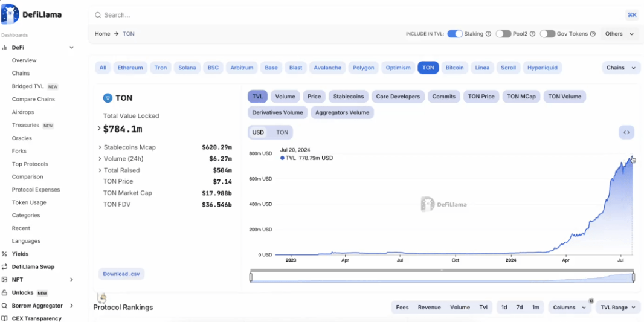The width and height of the screenshot is (644, 322).
Task: Open Top Protocols in sidebar
Action: coord(30,164)
